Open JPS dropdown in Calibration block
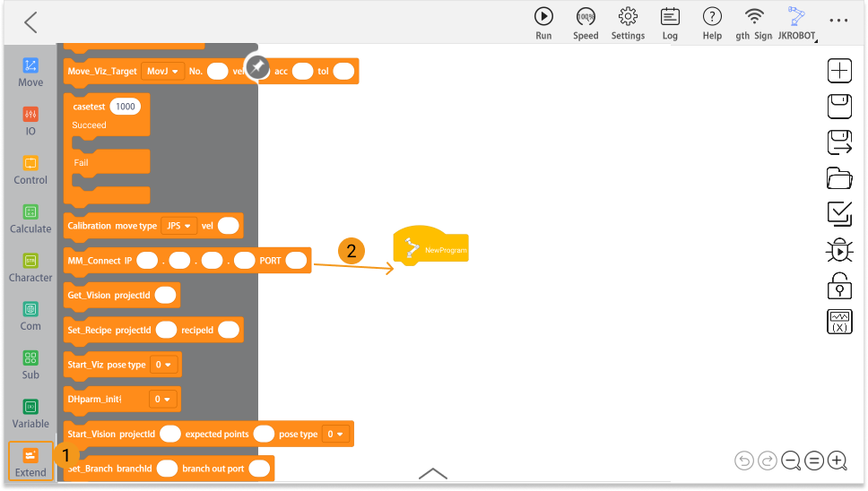Image resolution: width=868 pixels, height=491 pixels. pyautogui.click(x=178, y=226)
